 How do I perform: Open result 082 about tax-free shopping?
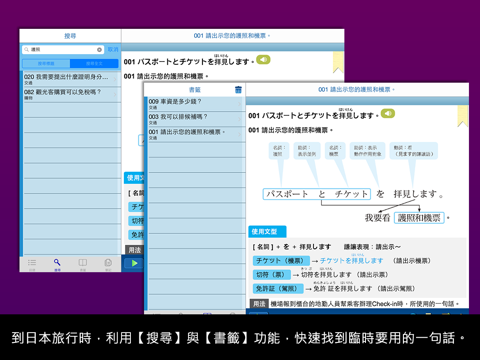(71, 94)
